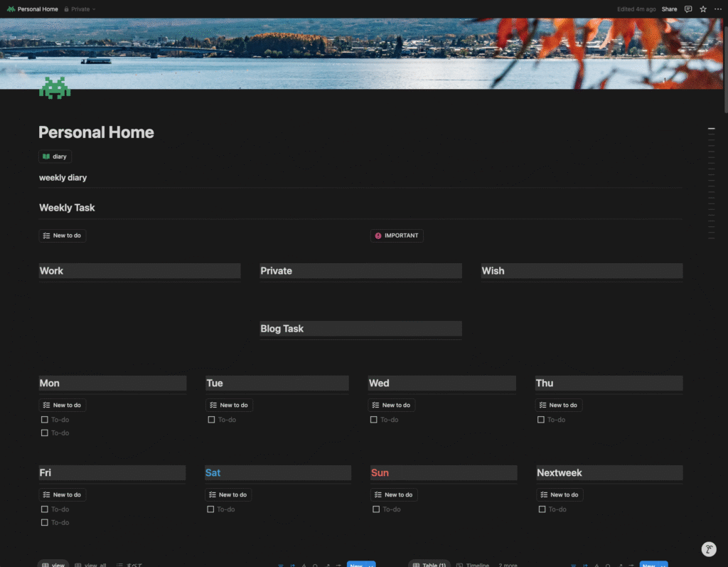This screenshot has height=567, width=728.
Task: Click the Share button
Action: pos(669,9)
